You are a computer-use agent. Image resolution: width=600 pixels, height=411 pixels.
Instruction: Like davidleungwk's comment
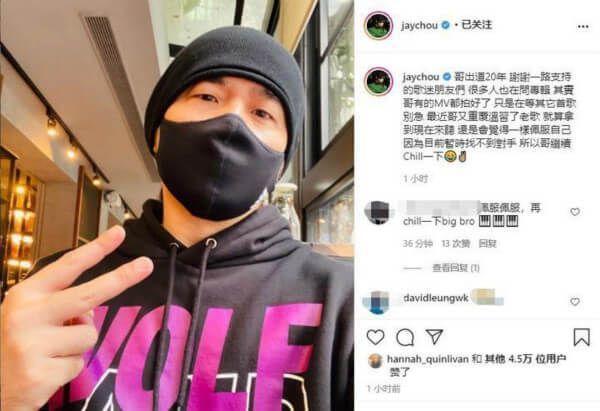[x=575, y=302]
